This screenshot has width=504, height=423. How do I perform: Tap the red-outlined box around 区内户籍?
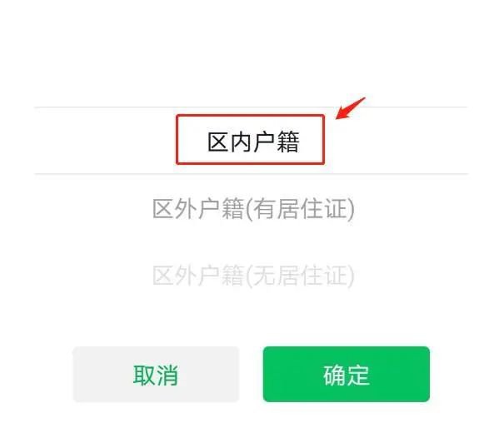click(x=250, y=139)
